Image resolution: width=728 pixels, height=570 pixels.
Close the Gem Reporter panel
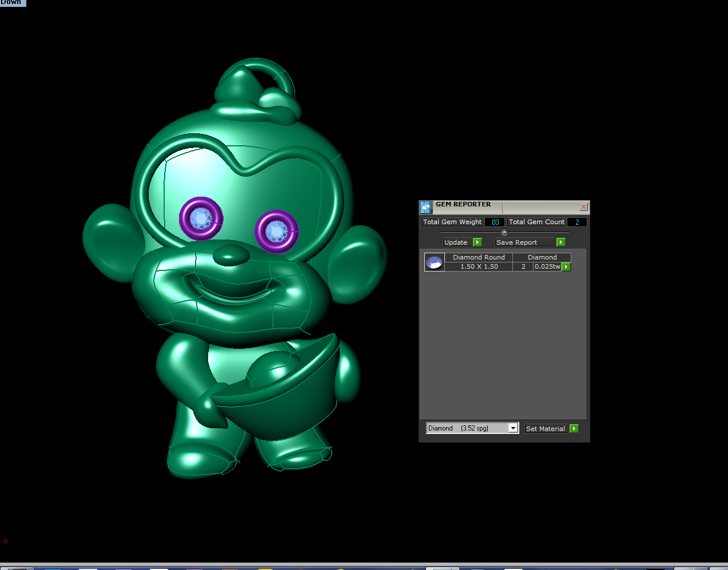[x=583, y=207]
